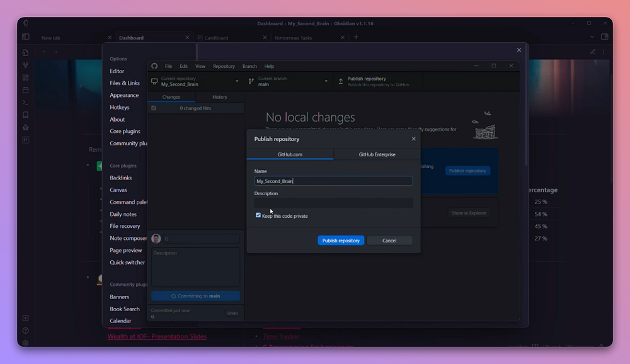Click the blue Publish repository button in dialog

[341, 241]
